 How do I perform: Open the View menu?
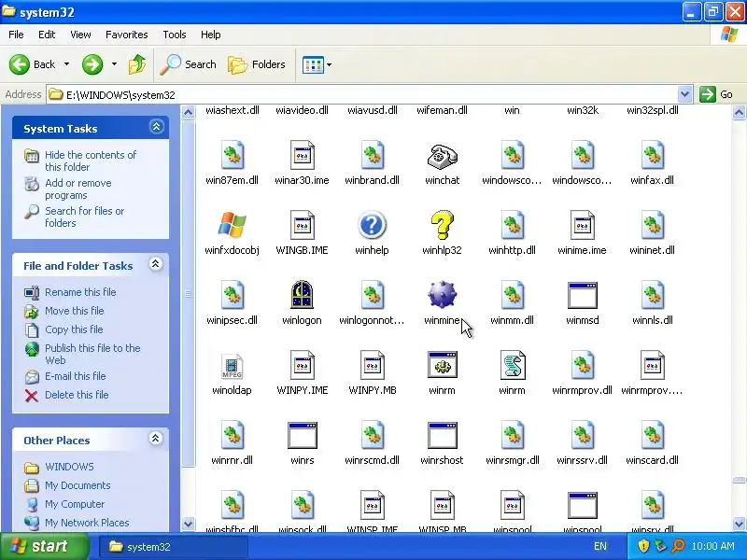tap(80, 35)
